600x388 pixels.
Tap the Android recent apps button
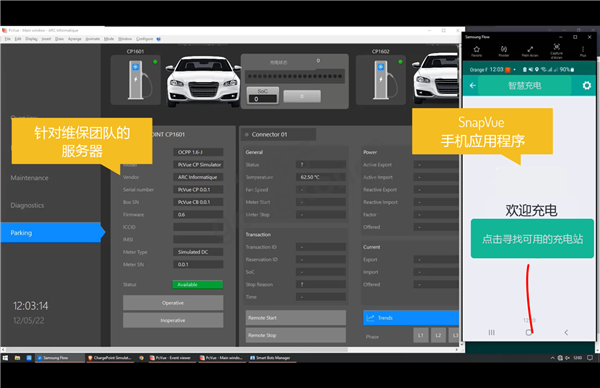point(492,333)
